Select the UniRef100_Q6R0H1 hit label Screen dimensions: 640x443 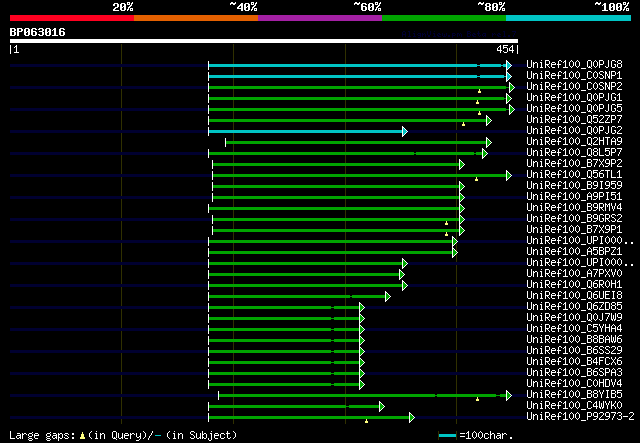(574, 285)
